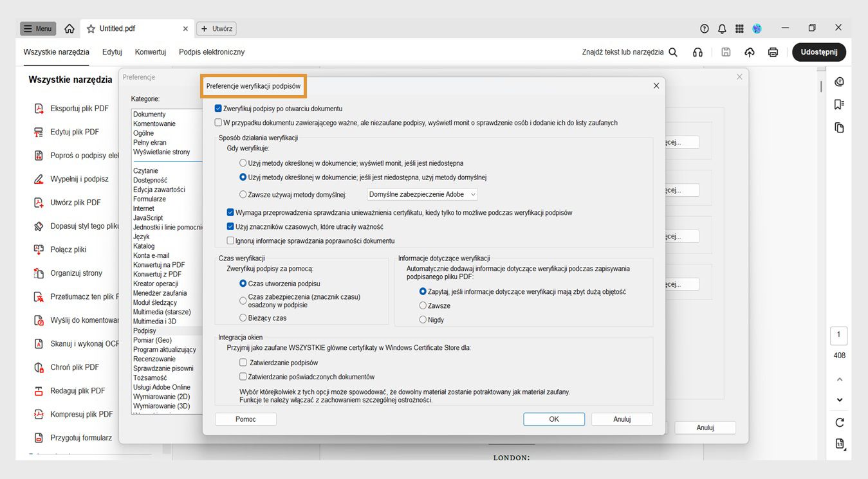Viewport: 868px width, 479px height.
Task: Switch to the Wszystkie narzędzia tab
Action: pyautogui.click(x=57, y=52)
